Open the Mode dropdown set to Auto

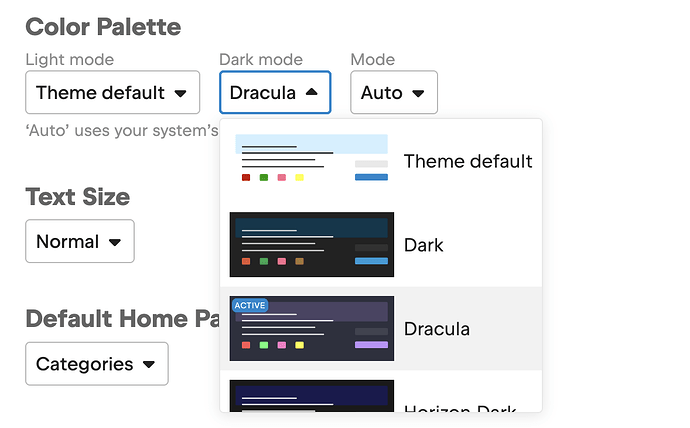click(x=393, y=93)
